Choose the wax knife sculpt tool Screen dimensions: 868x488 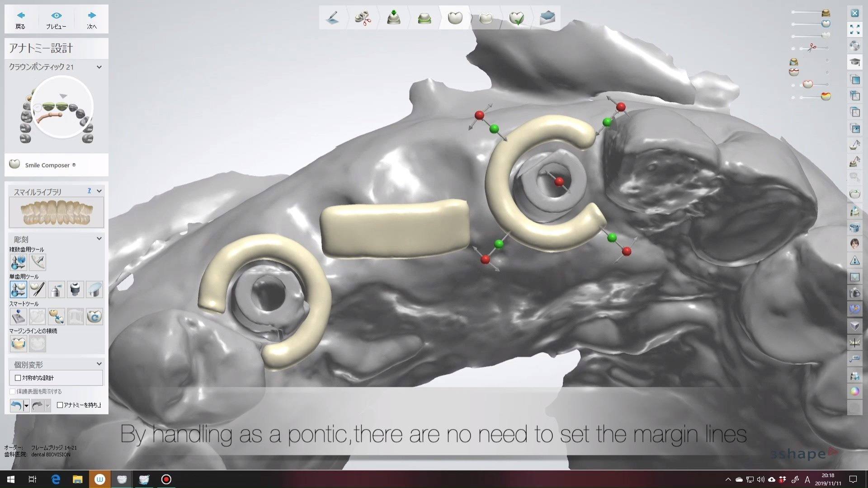tap(38, 289)
